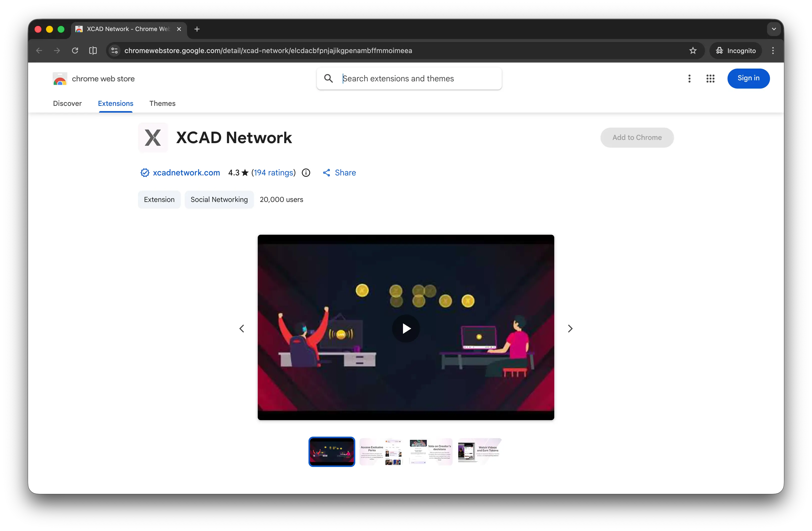812x531 pixels.
Task: Click the bookmark star icon
Action: click(x=692, y=51)
